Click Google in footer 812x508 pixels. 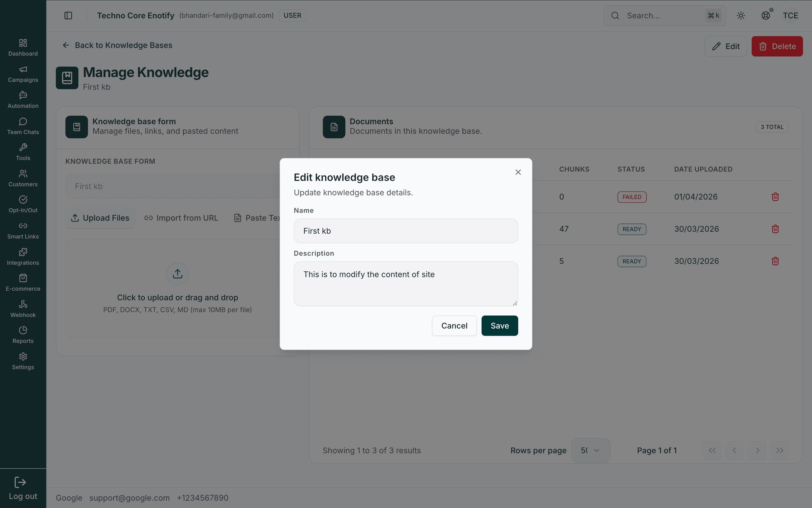69,498
